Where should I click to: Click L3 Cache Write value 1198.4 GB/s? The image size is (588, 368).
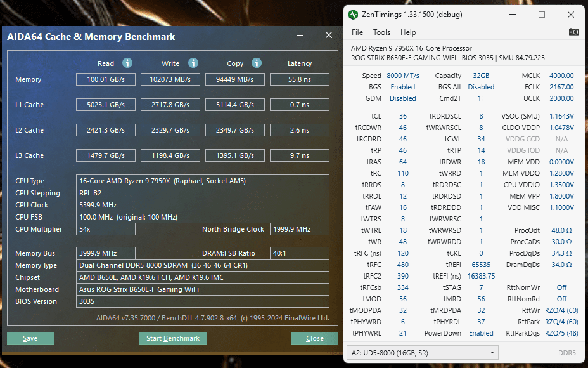tap(170, 155)
